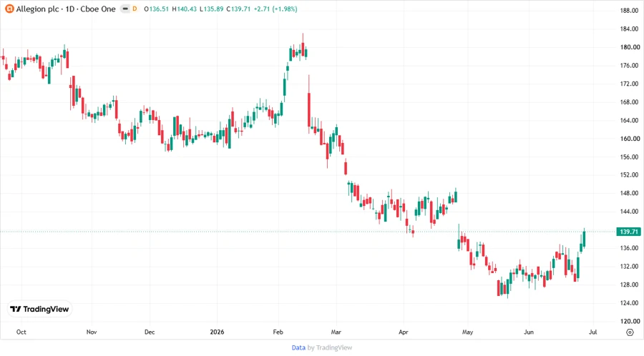Viewport: 644px width, 356px height.
Task: Click the Oct label on time axis
Action: pos(21,332)
